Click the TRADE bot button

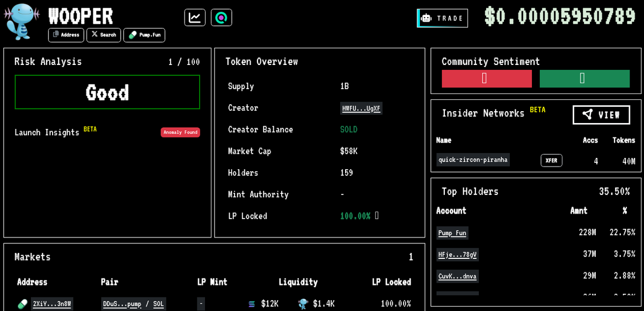442,18
